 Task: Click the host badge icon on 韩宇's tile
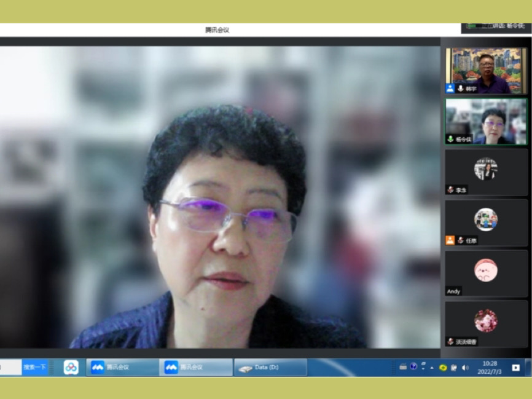click(x=450, y=89)
